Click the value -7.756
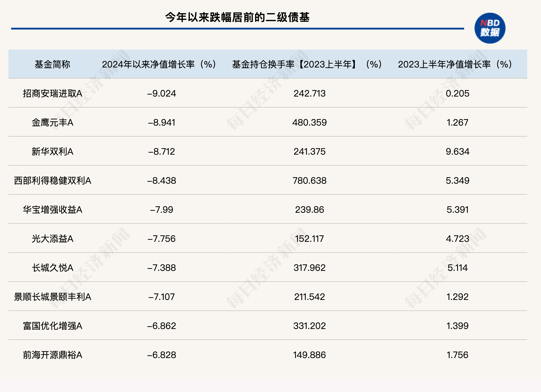This screenshot has width=541, height=392. [161, 239]
